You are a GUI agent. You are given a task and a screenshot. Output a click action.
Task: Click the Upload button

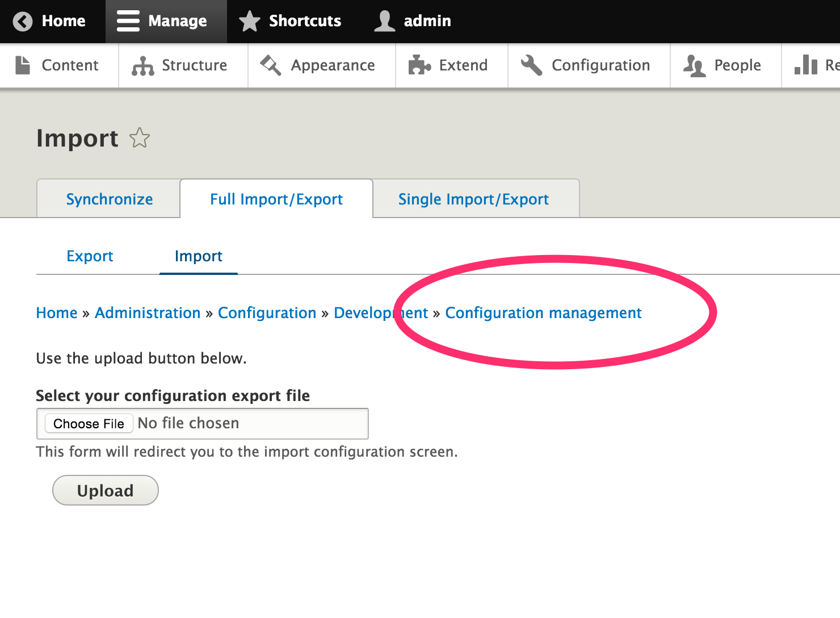click(x=106, y=490)
